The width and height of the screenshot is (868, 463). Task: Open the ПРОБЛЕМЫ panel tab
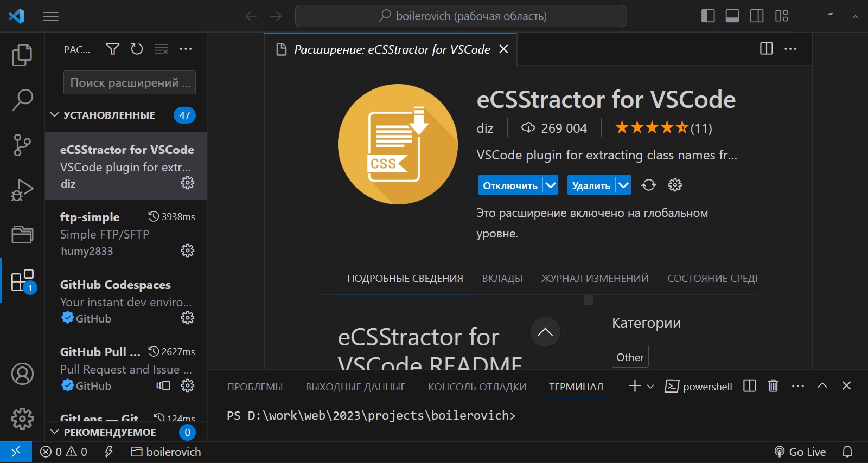pos(255,387)
